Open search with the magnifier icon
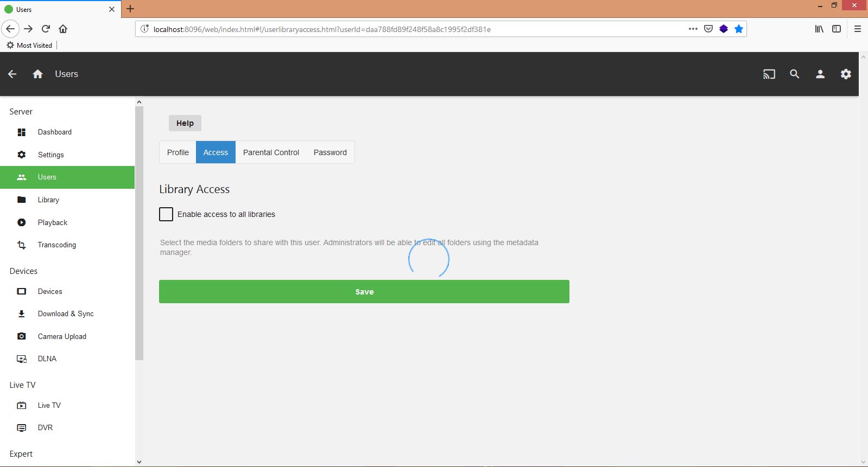The height and width of the screenshot is (467, 868). 795,74
